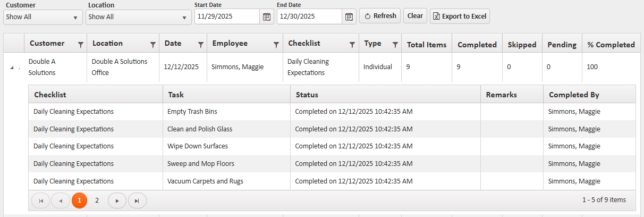Open the End Date calendar picker

pos(349,16)
